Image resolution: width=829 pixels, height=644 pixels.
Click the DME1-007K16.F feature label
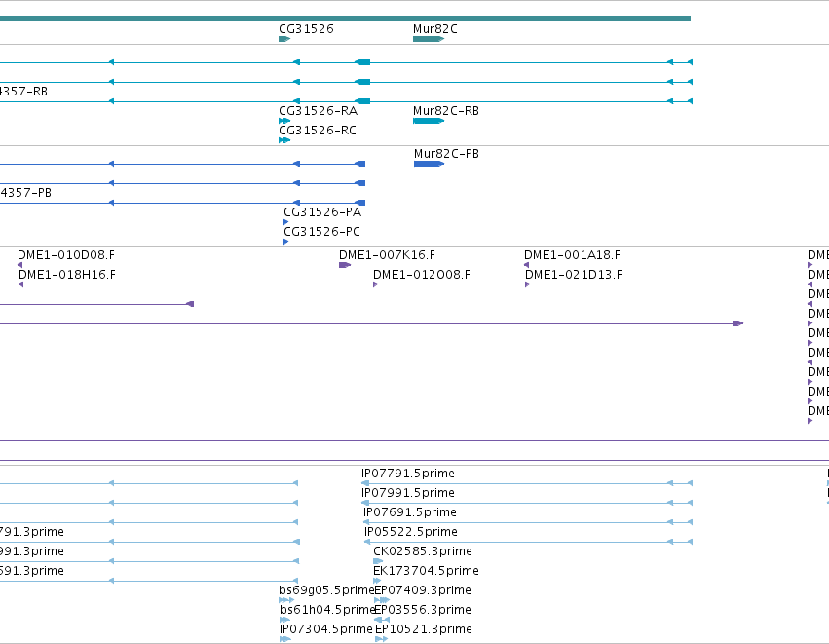[x=387, y=255]
